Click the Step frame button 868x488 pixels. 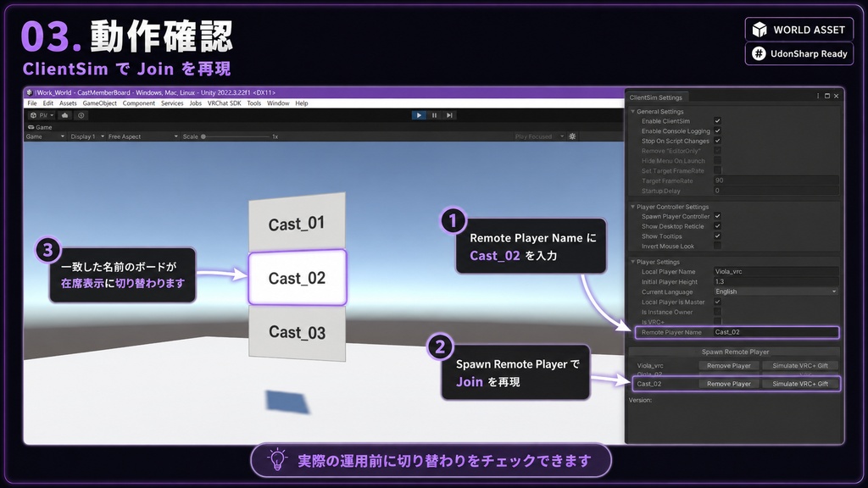coord(449,115)
